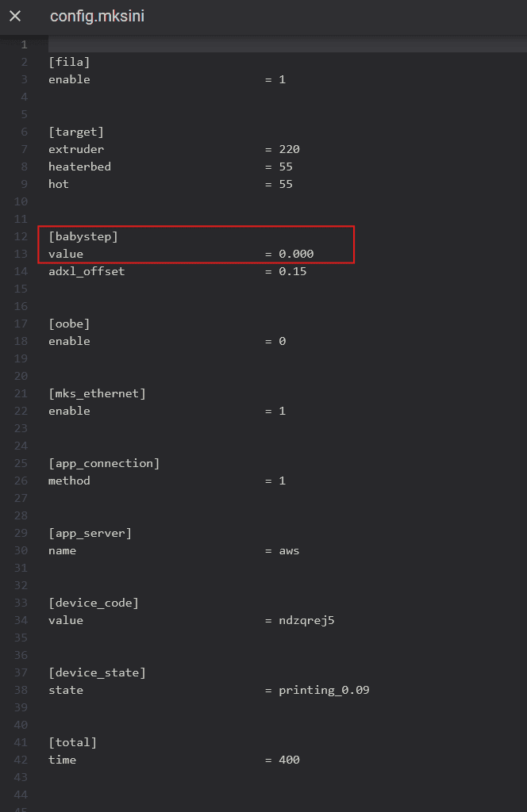Select the [target] section header
527x812 pixels.
coord(76,132)
